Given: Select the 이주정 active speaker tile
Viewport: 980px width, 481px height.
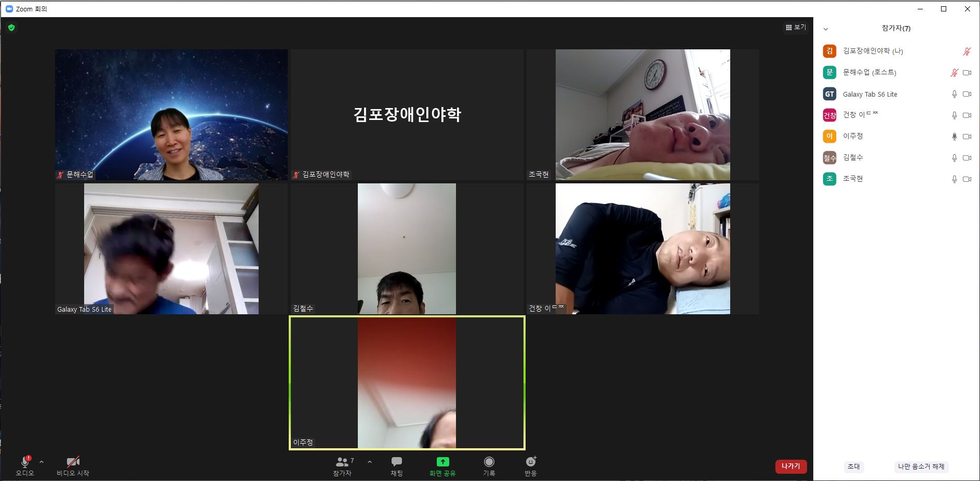Looking at the screenshot, I should click(407, 383).
